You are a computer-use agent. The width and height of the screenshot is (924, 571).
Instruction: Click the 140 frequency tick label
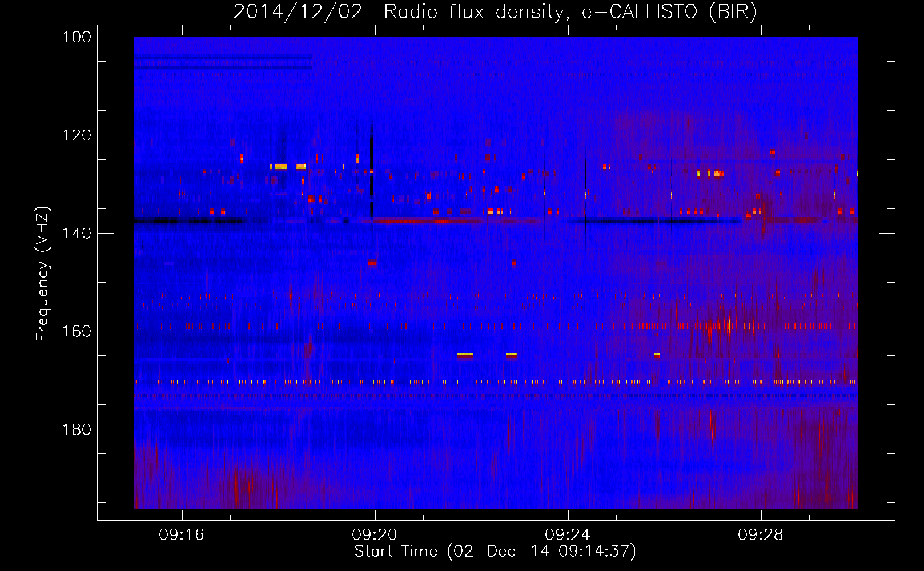coord(78,233)
